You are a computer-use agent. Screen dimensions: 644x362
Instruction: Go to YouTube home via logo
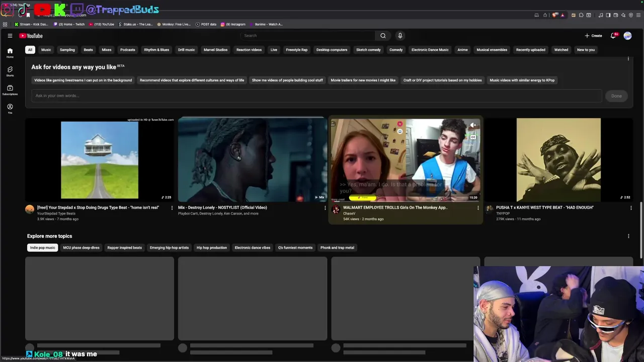click(31, 36)
